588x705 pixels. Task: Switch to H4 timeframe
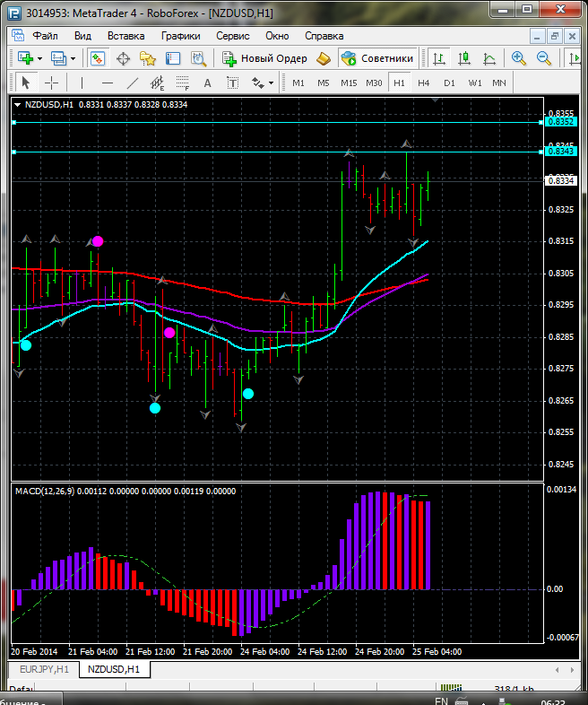tap(424, 83)
